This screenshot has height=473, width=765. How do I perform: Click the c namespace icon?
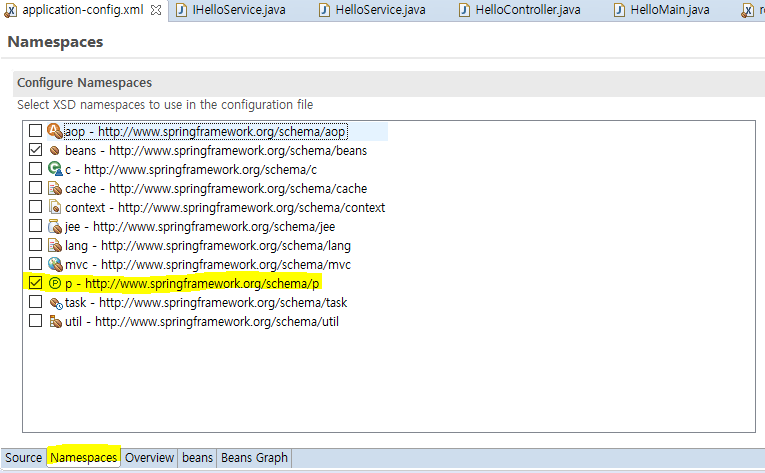tap(55, 169)
